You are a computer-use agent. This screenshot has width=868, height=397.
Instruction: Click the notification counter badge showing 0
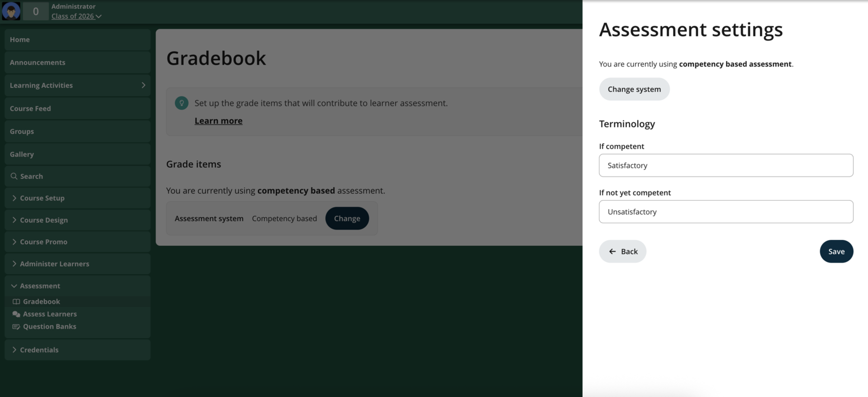tap(35, 11)
